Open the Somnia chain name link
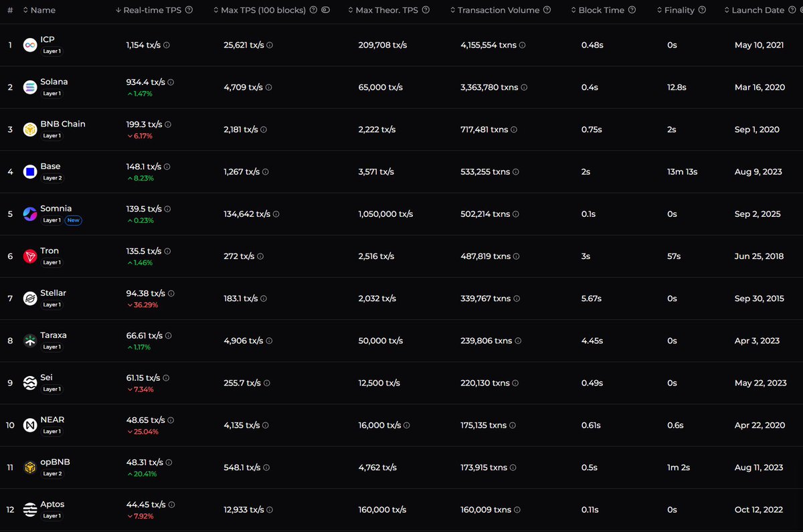The image size is (803, 532). [56, 208]
